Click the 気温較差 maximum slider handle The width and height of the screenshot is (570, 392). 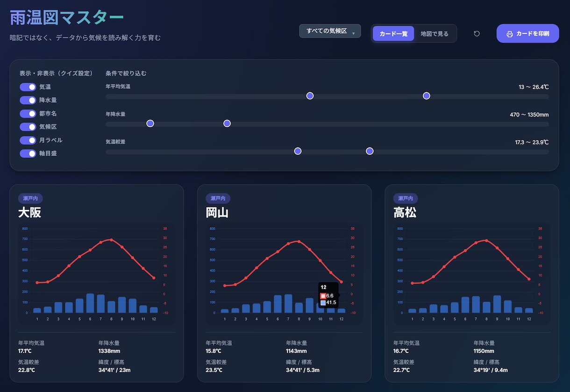(370, 151)
